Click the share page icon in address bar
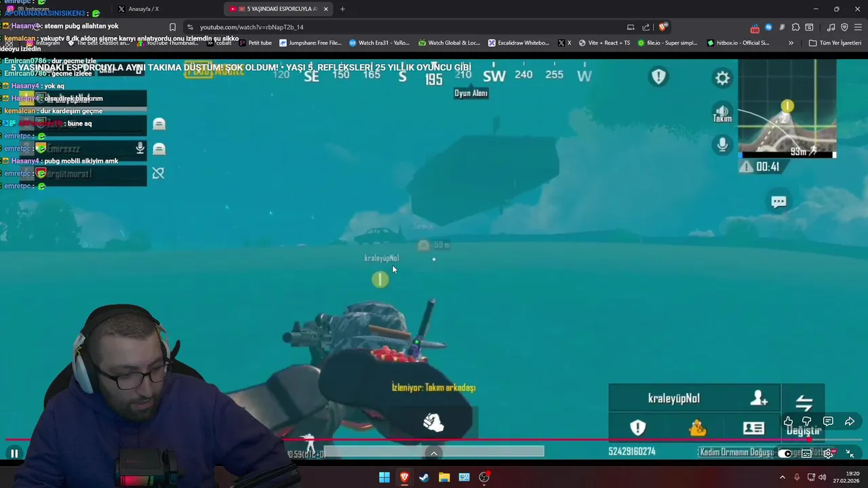This screenshot has height=488, width=868. (x=646, y=27)
